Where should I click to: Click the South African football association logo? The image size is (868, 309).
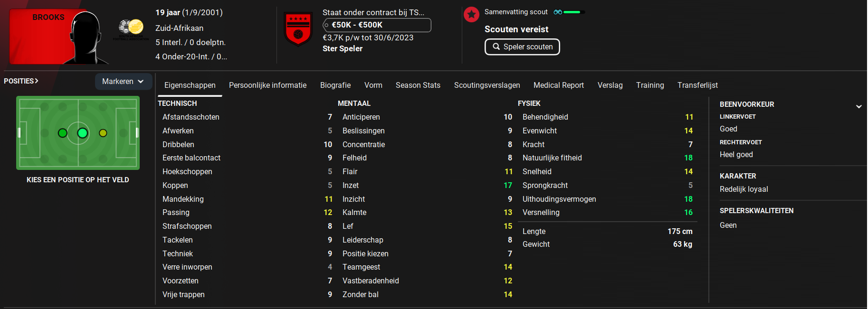pyautogui.click(x=132, y=28)
